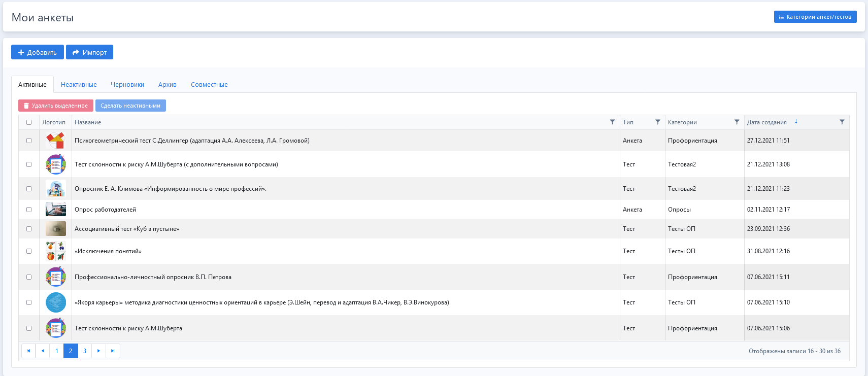
Task: Jump to the last page of results
Action: 113,351
